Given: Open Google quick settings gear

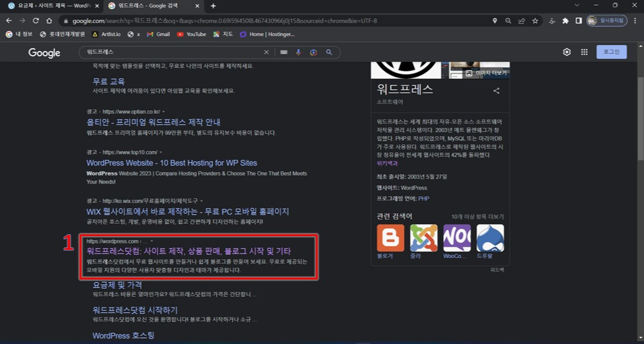Looking at the screenshot, I should tap(567, 51).
